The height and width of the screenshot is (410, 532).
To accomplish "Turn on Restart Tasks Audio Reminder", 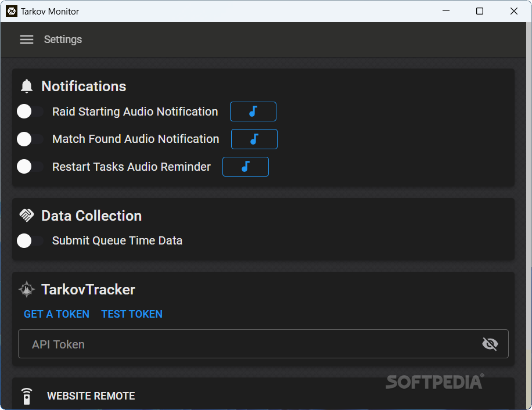I will 30,167.
